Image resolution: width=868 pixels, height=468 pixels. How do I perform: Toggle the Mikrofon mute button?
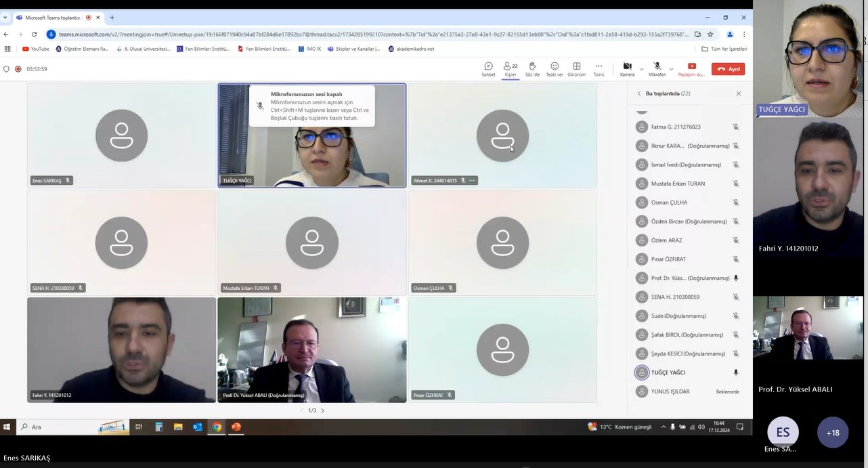pos(657,68)
